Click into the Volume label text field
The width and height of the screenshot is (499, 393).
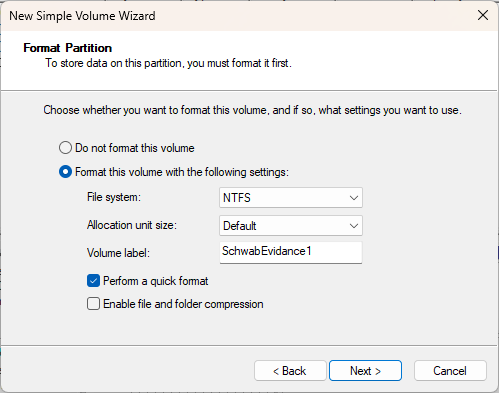tap(291, 252)
